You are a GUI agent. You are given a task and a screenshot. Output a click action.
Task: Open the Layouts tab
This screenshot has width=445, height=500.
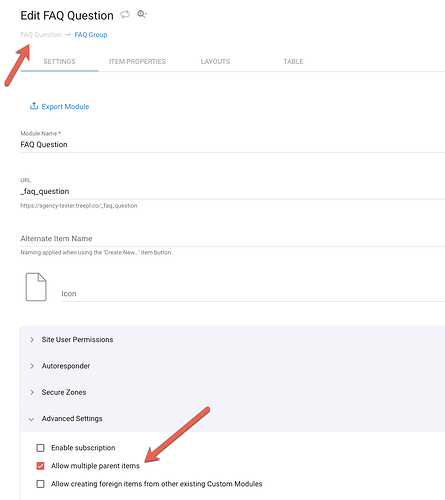(215, 62)
